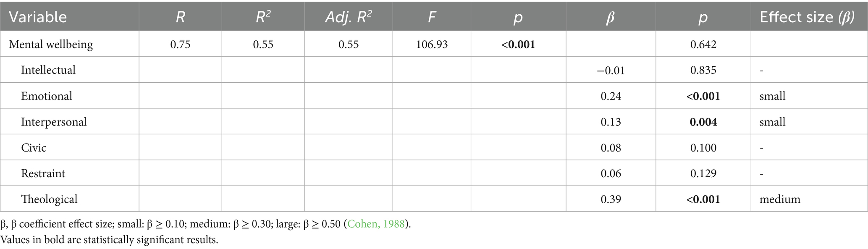This screenshot has width=868, height=249.
Task: Select the Adj. R² column header
Action: pyautogui.click(x=348, y=17)
